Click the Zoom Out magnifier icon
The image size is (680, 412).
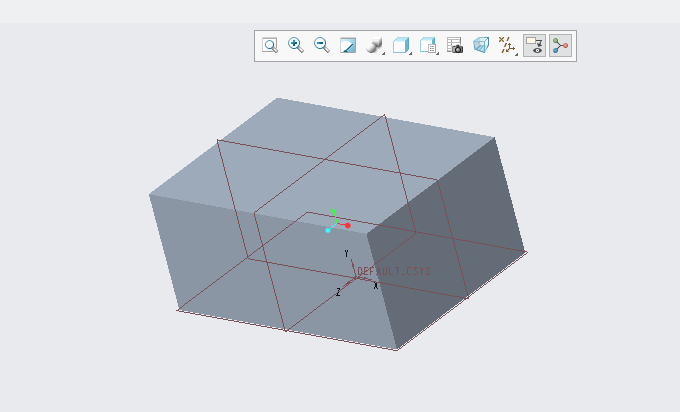tap(322, 45)
